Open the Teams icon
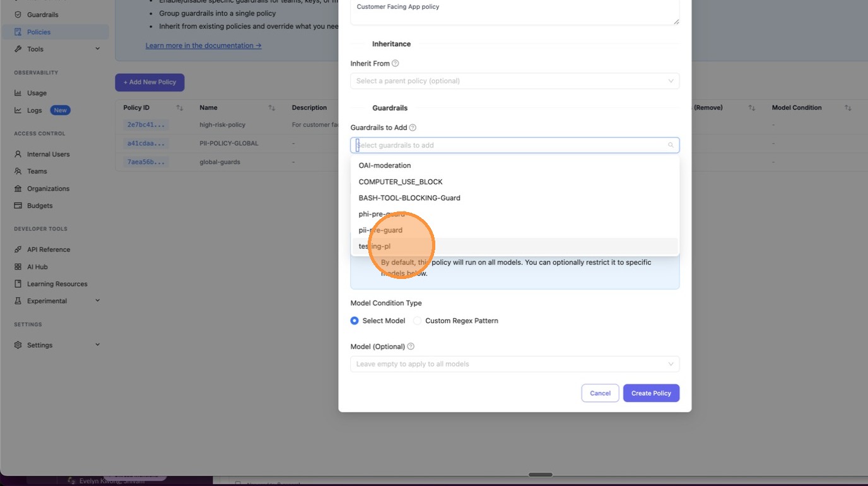This screenshot has height=486, width=868. (x=18, y=171)
